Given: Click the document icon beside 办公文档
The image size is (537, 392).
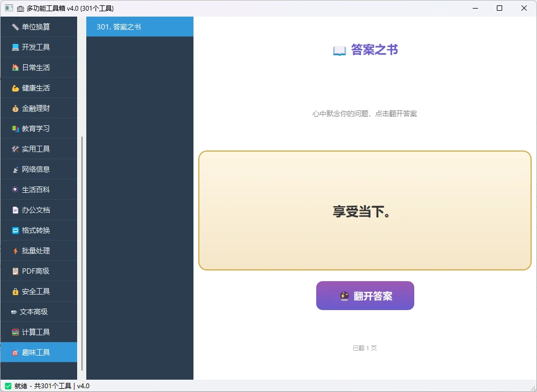Looking at the screenshot, I should pos(15,210).
